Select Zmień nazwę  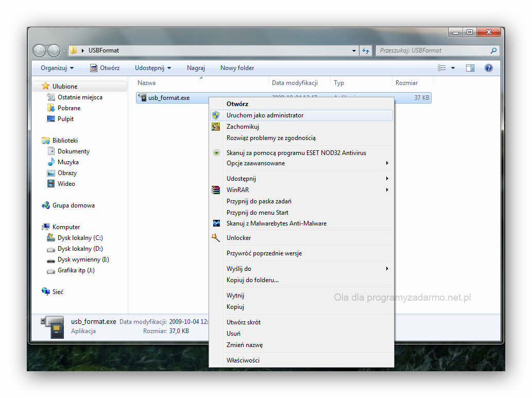coord(301,345)
